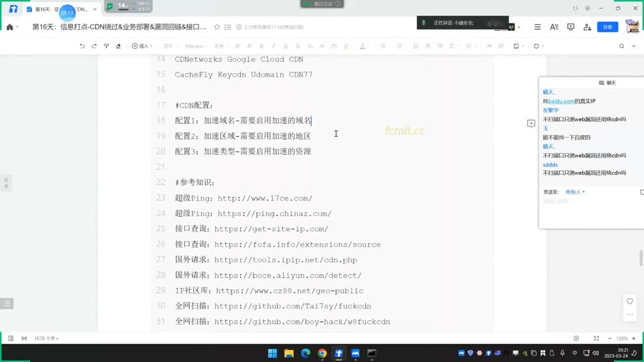Select the format painter tool
Image resolution: width=644 pixels, height=362 pixels.
coord(106,46)
